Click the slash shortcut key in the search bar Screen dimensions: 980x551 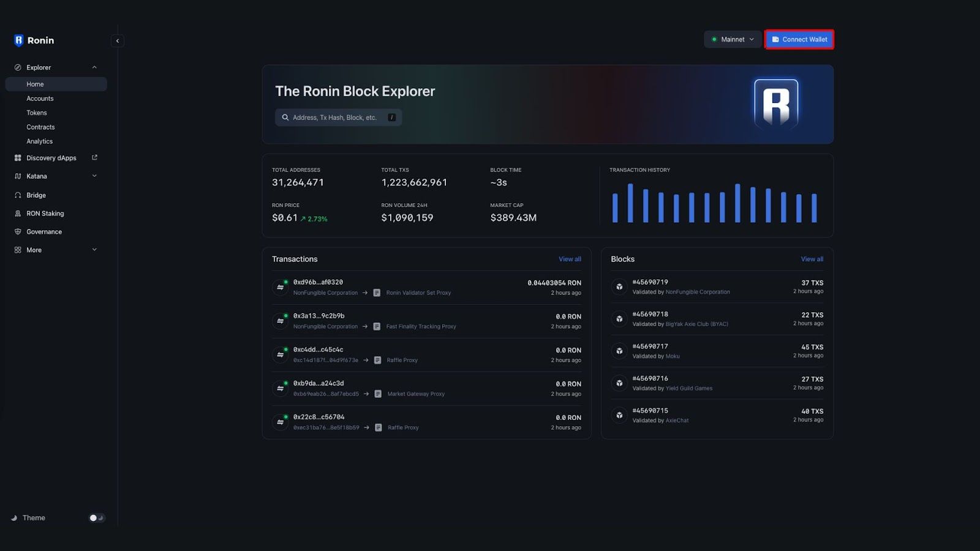pyautogui.click(x=392, y=118)
